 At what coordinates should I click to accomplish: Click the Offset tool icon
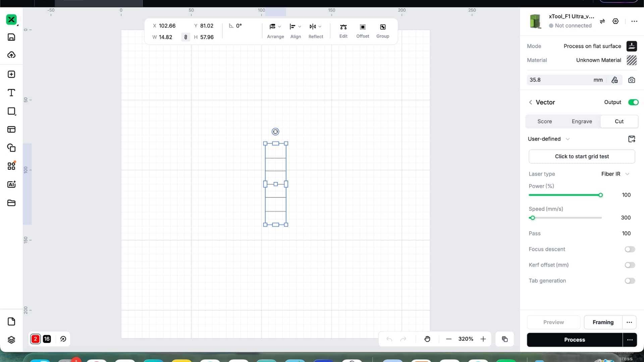363,27
